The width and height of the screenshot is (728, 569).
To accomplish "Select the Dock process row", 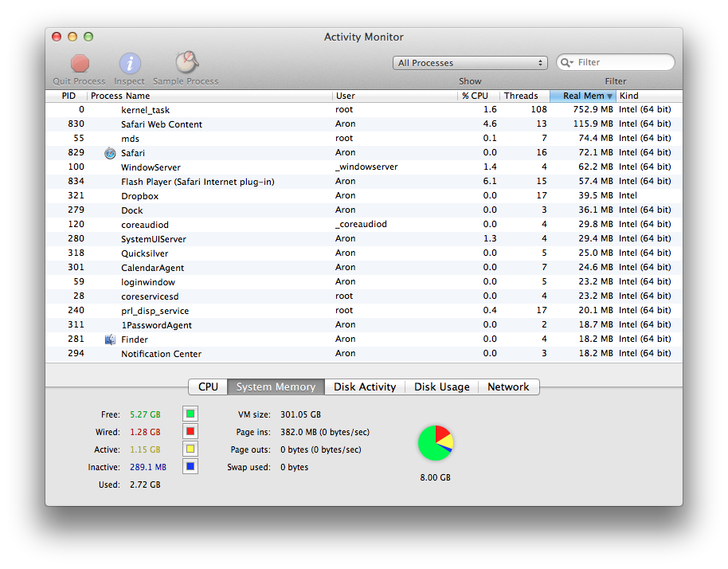I will pyautogui.click(x=364, y=210).
